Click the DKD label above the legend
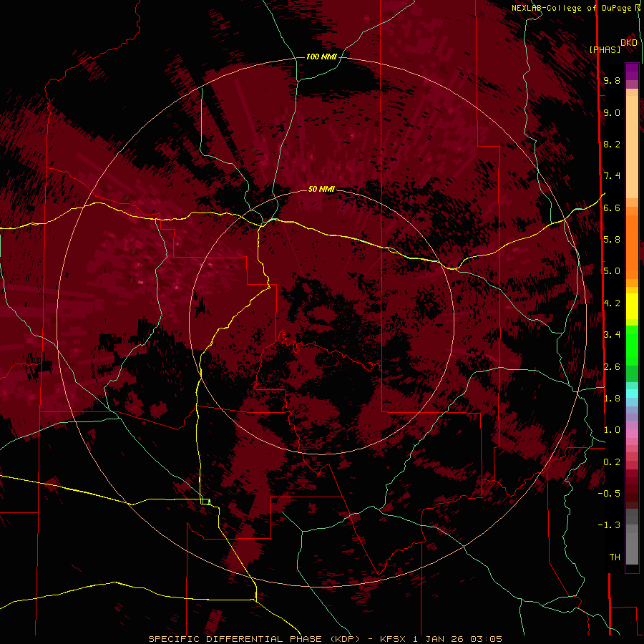The image size is (644, 644). click(x=629, y=43)
